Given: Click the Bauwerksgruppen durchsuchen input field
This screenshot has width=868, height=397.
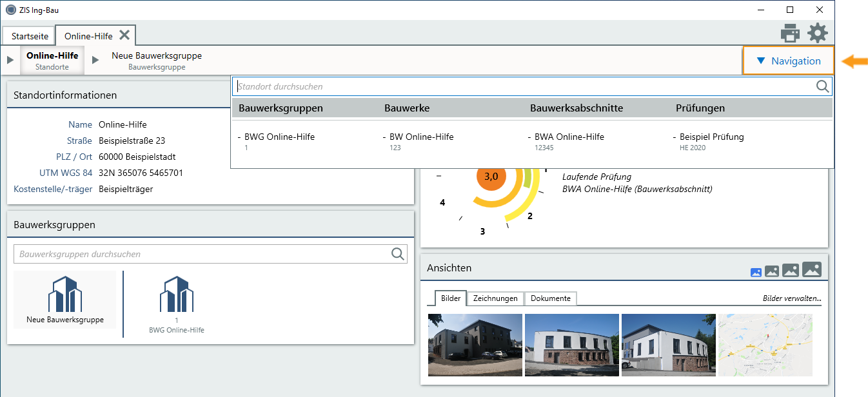Looking at the screenshot, I should [x=200, y=254].
